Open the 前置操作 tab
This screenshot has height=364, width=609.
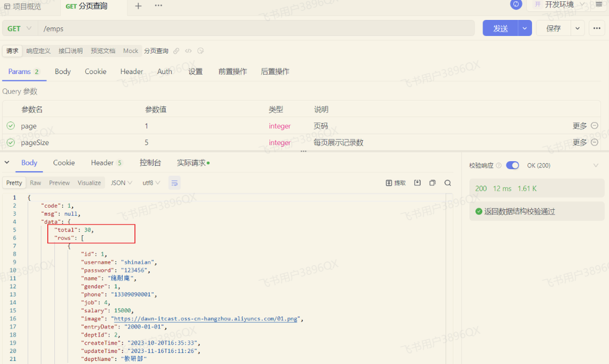click(232, 72)
